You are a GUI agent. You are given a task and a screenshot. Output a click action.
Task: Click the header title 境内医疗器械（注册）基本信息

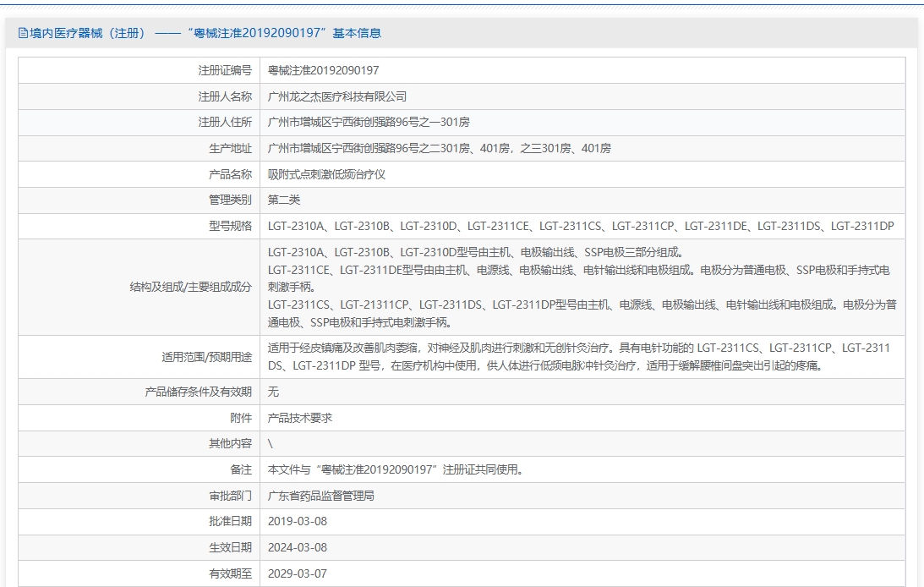pyautogui.click(x=205, y=33)
